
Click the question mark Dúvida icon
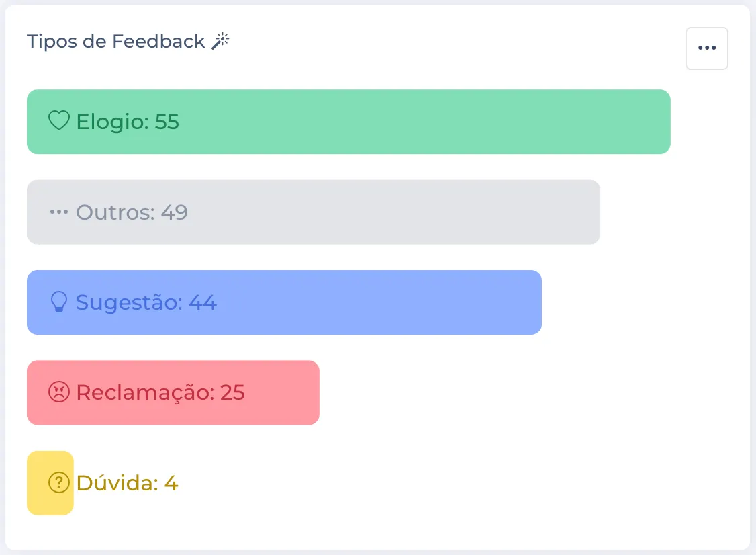coord(59,482)
